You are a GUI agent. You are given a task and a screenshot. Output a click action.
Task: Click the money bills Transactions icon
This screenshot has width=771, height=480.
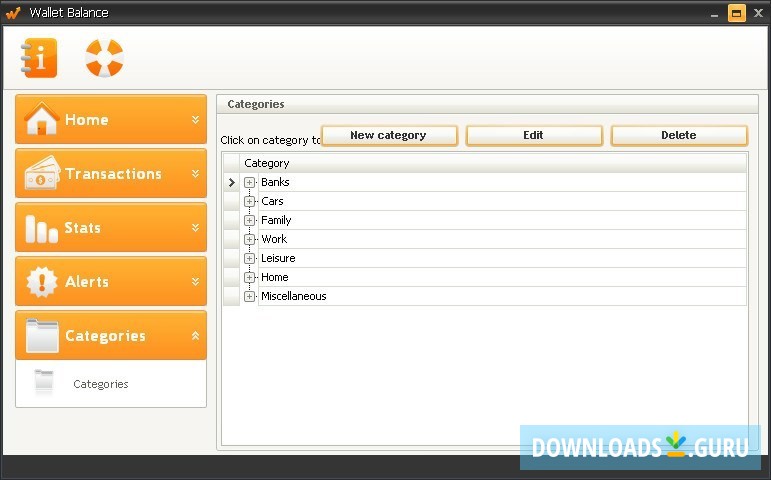pos(42,173)
